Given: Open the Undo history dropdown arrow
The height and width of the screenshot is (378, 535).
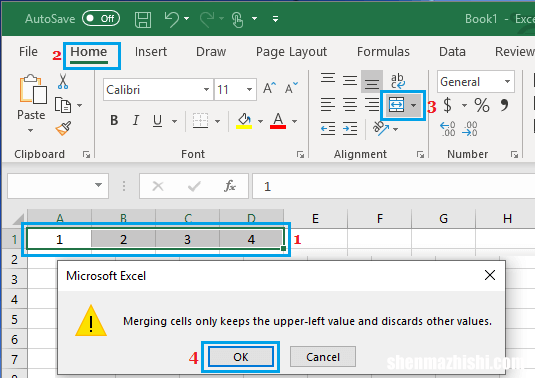Looking at the screenshot, I should click(187, 18).
